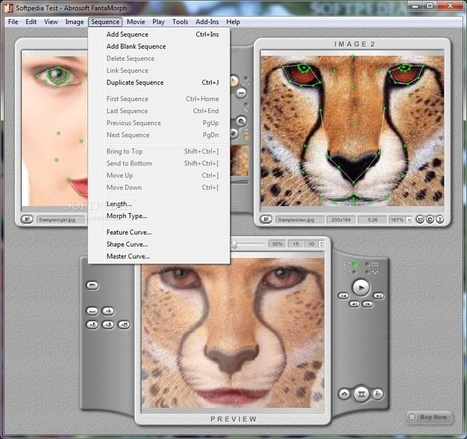The width and height of the screenshot is (467, 439).
Task: Open the View menu
Action: pyautogui.click(x=51, y=22)
